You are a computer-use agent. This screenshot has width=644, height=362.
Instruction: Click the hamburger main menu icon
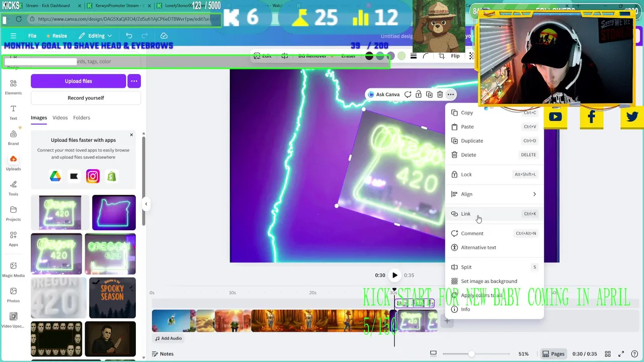pos(13,36)
